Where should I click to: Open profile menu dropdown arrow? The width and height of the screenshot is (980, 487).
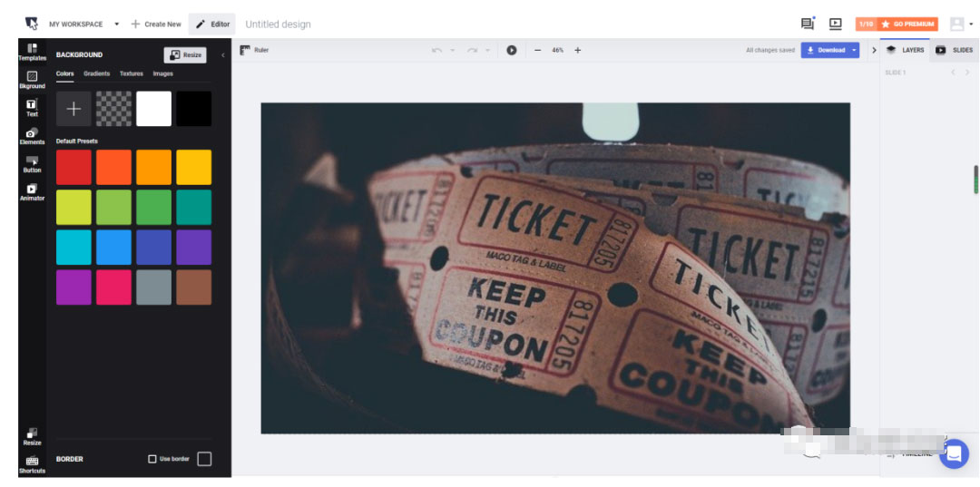pos(971,24)
